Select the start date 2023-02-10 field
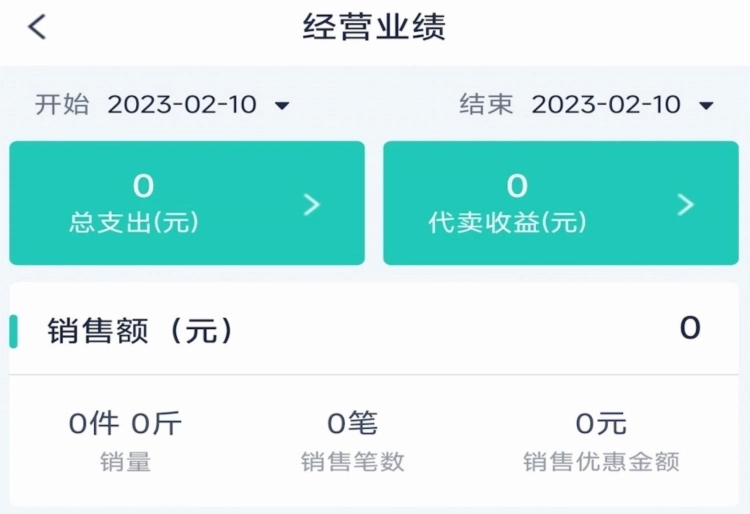Image resolution: width=750 pixels, height=514 pixels. (x=182, y=104)
